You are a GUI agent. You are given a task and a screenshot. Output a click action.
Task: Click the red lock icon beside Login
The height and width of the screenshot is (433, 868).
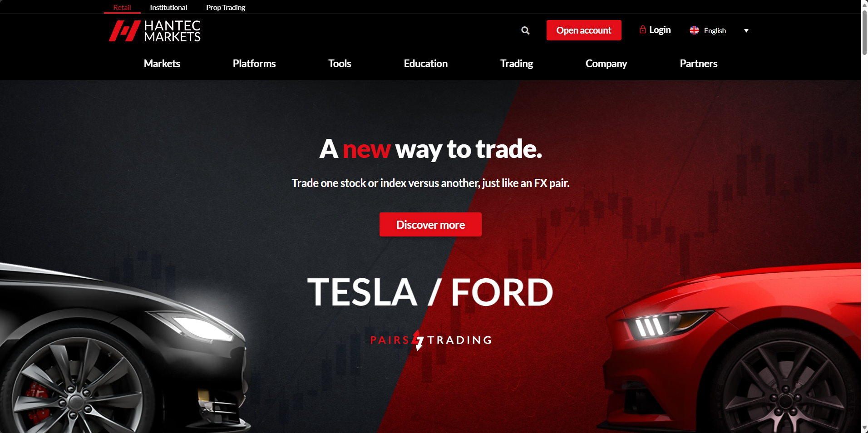point(642,30)
